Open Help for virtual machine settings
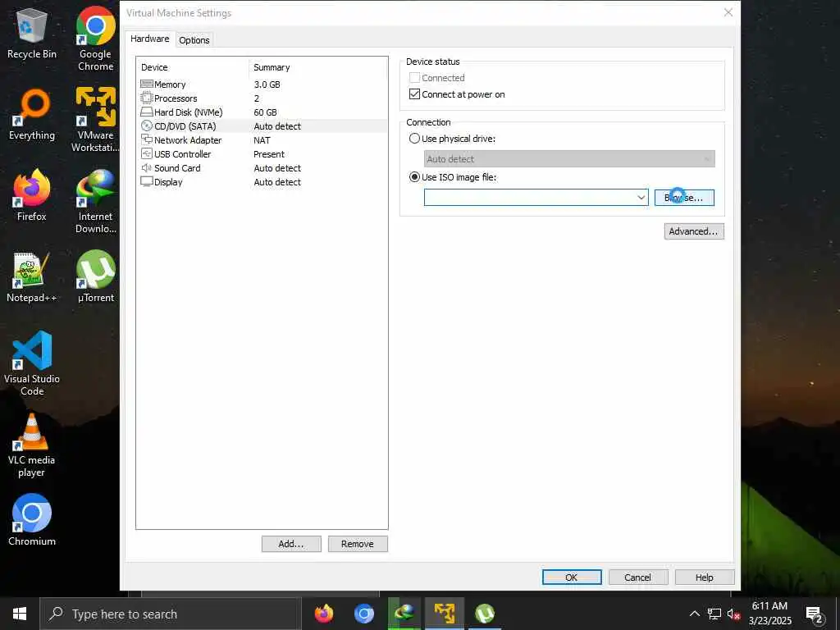This screenshot has height=630, width=840. pyautogui.click(x=704, y=577)
